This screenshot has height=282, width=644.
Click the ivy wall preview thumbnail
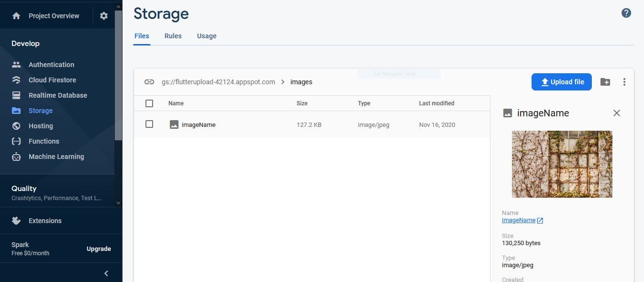click(562, 164)
